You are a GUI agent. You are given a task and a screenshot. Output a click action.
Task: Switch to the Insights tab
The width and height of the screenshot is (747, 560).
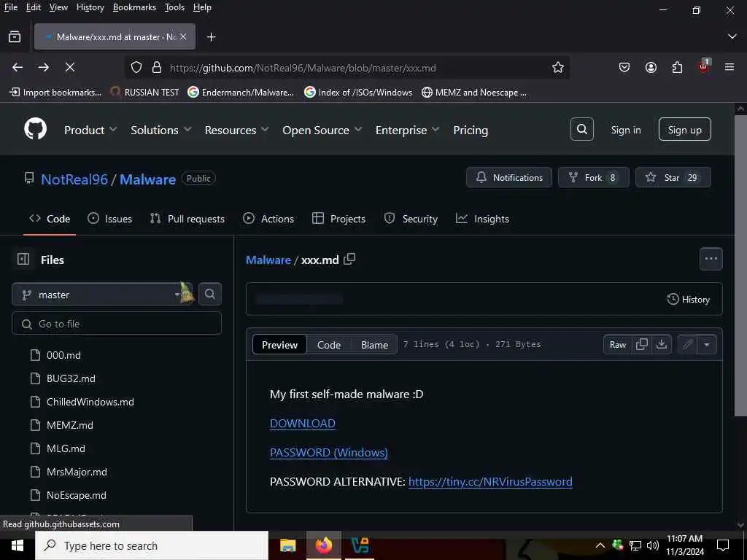click(483, 219)
